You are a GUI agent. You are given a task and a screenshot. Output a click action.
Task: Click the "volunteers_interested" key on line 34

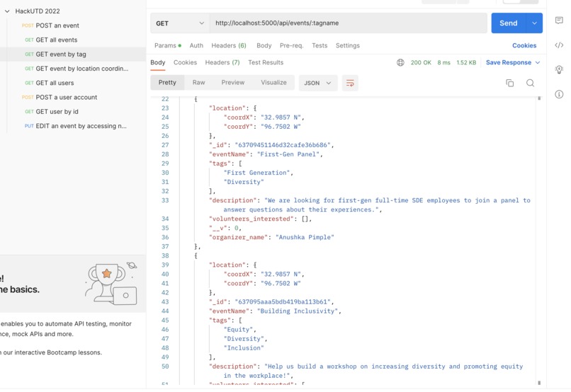[x=251, y=219]
